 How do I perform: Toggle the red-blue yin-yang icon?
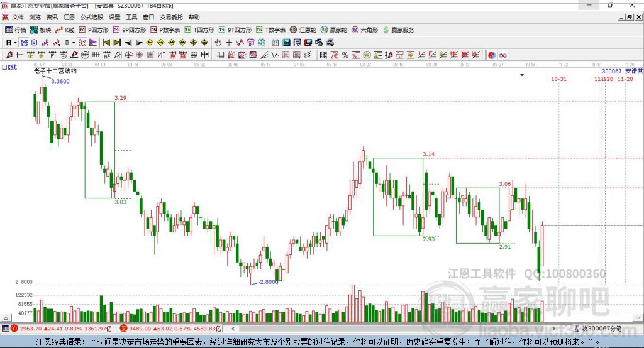click(x=492, y=55)
